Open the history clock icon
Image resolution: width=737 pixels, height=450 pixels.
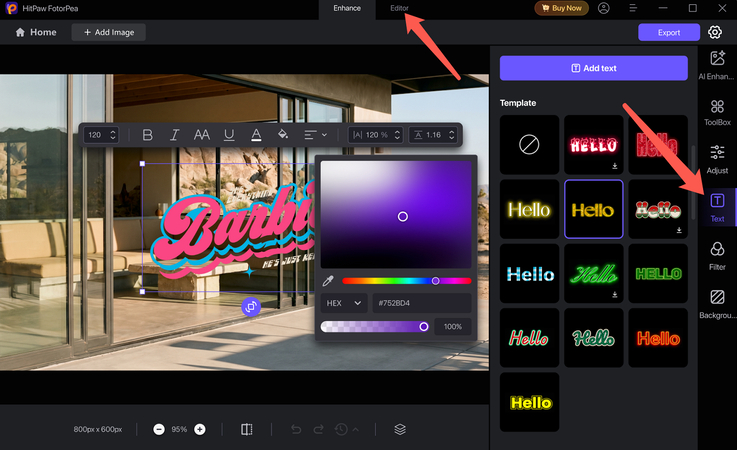pos(341,429)
